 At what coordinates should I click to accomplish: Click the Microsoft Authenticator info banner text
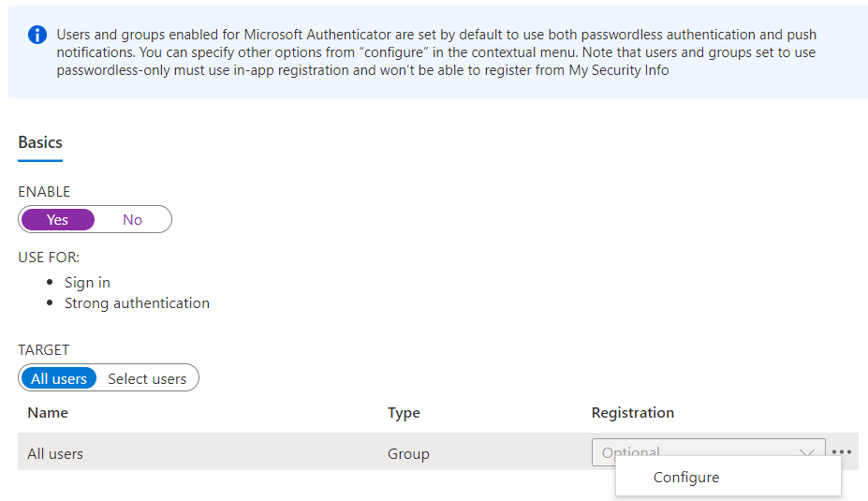coord(435,52)
